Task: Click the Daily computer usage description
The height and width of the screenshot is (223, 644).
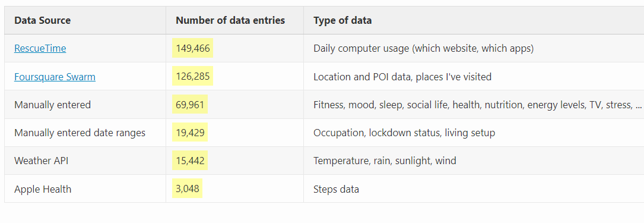Action: pos(423,49)
